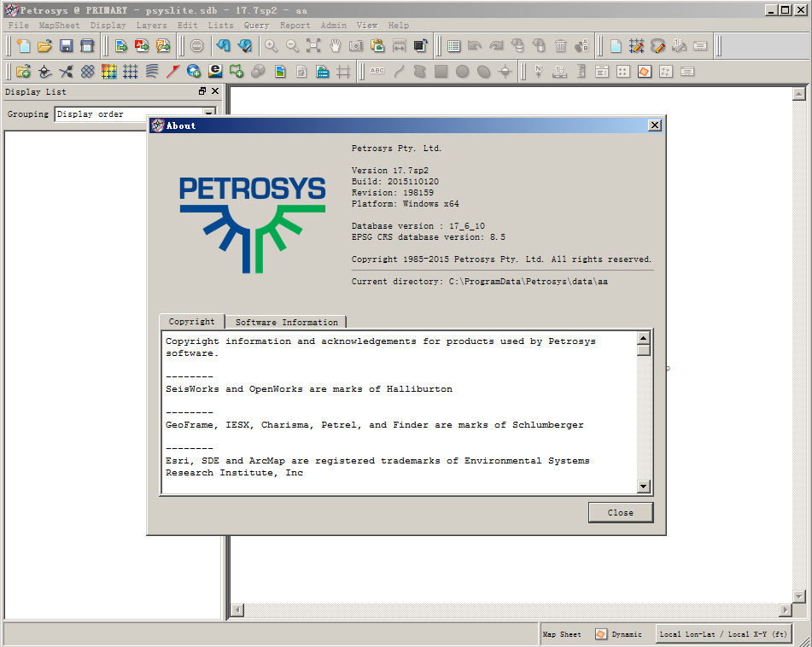Screen dimensions: 812x647
Task: Click the up arrow of copyright text scrollbar
Action: (x=643, y=338)
